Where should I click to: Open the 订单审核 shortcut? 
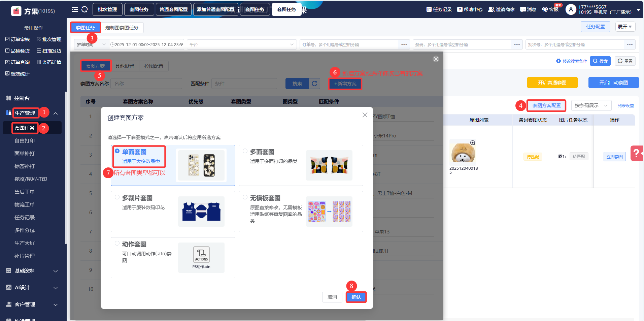coord(18,39)
